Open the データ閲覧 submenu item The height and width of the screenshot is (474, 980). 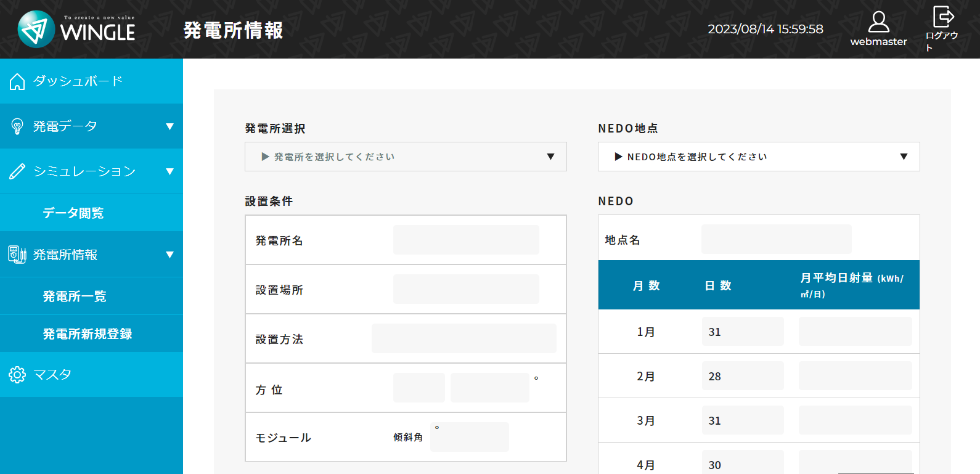(x=73, y=213)
